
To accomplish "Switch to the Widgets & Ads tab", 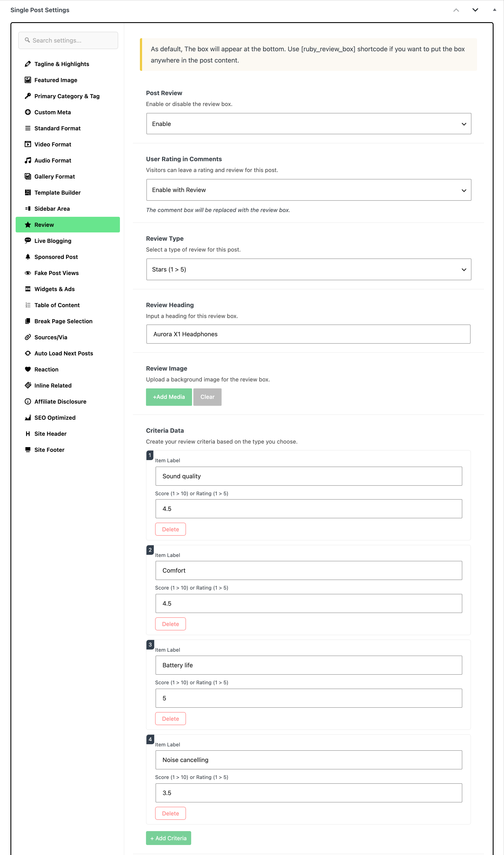I will [x=68, y=289].
